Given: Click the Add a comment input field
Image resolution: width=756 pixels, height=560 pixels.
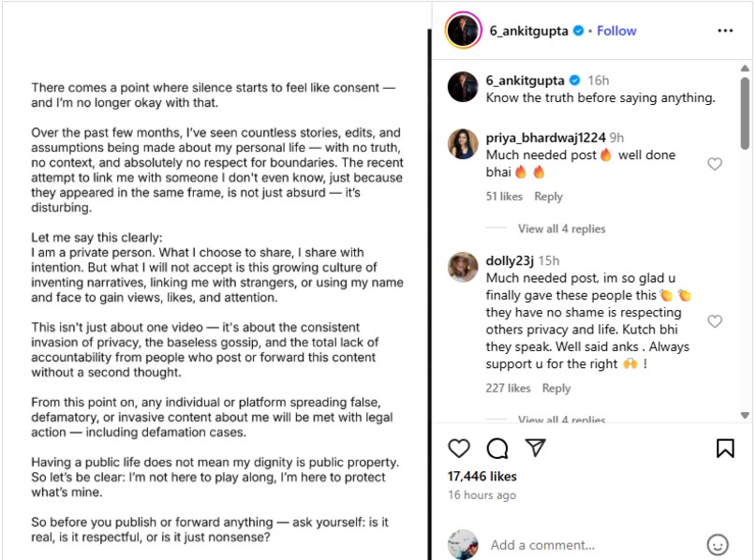Looking at the screenshot, I should point(543,545).
